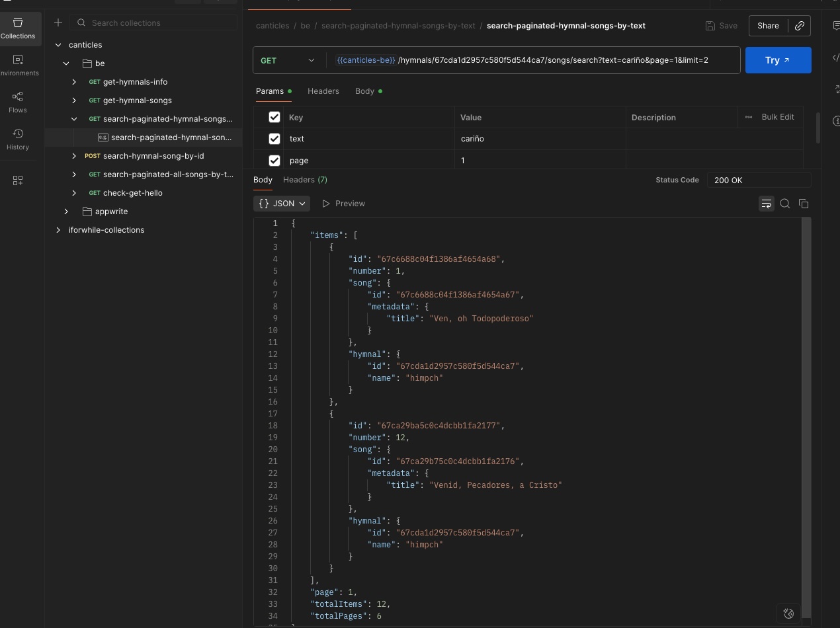The height and width of the screenshot is (628, 840).
Task: Click the Preview response view
Action: point(343,204)
